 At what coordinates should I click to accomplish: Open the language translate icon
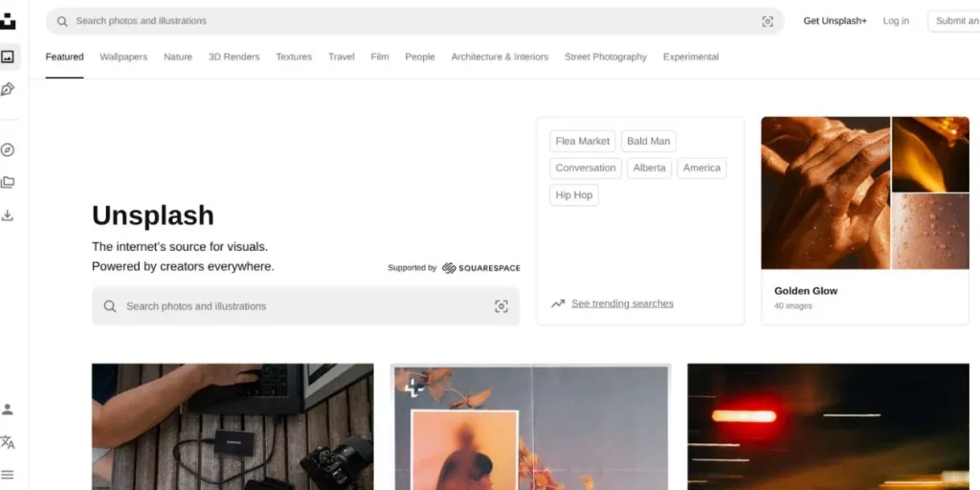[8, 442]
